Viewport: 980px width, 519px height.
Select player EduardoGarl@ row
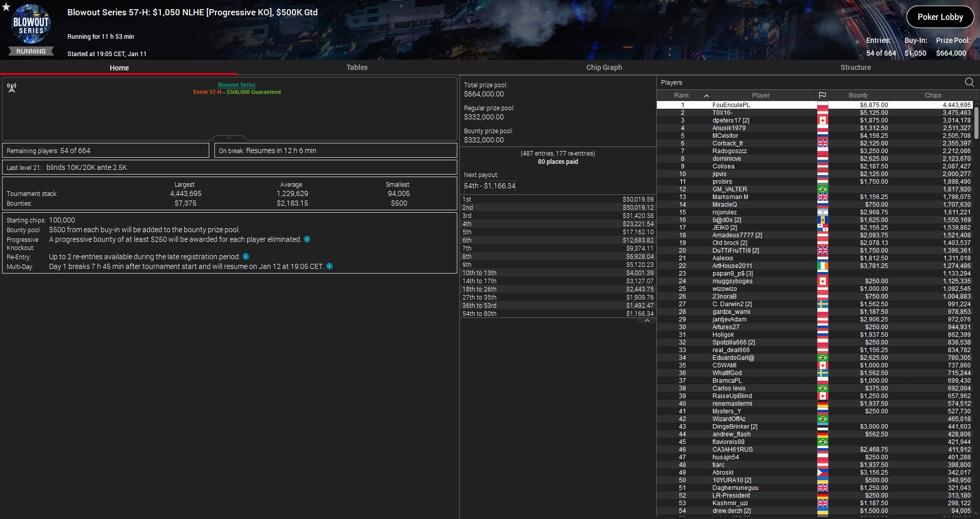coord(815,358)
